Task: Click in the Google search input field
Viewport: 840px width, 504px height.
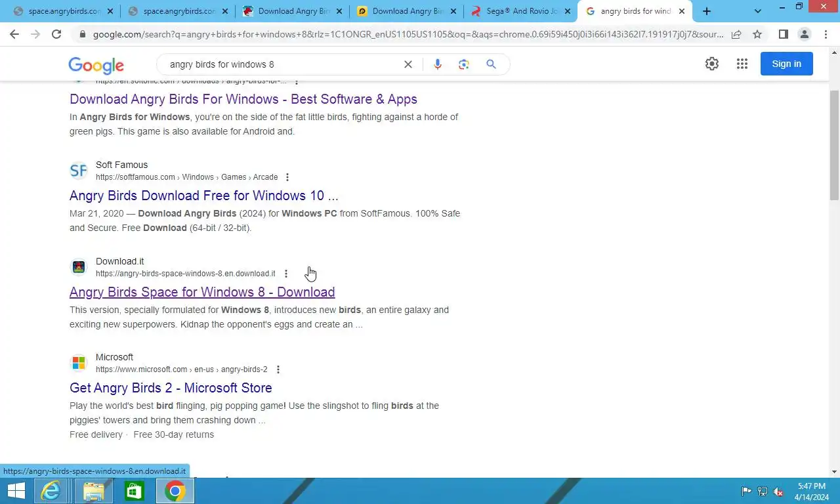Action: 282,64
